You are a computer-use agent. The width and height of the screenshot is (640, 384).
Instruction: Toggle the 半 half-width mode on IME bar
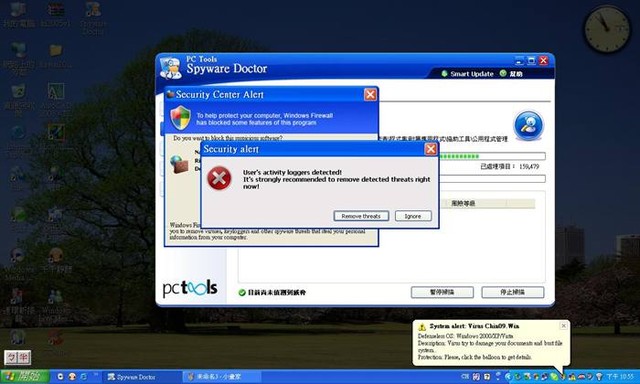(24, 358)
